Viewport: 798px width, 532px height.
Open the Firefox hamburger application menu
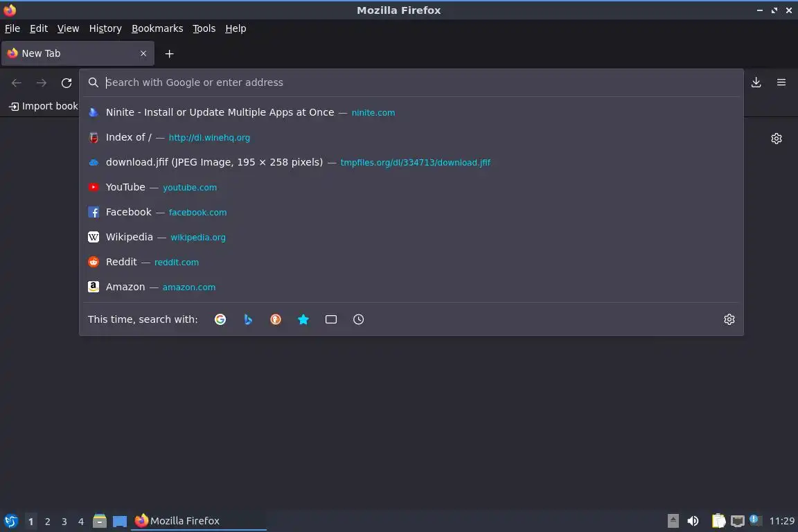pos(781,82)
